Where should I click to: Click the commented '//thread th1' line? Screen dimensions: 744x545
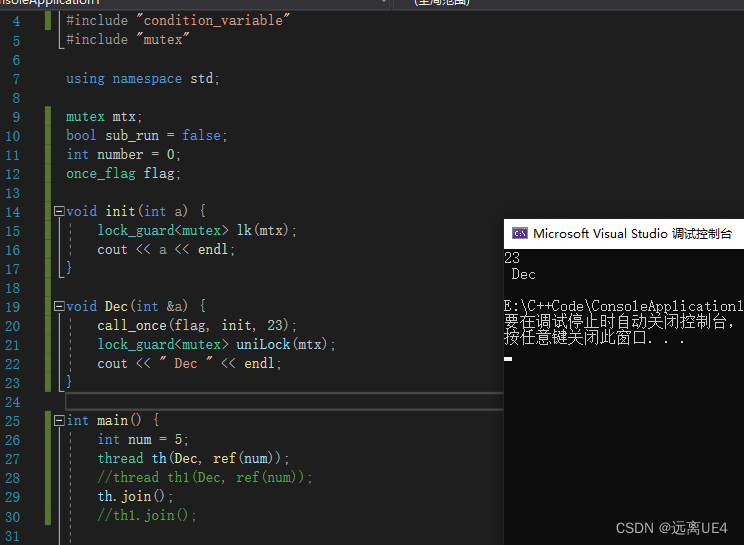(x=205, y=477)
